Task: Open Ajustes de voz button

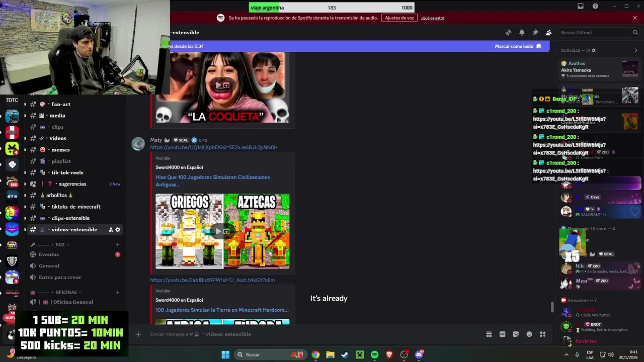Action: tap(400, 18)
